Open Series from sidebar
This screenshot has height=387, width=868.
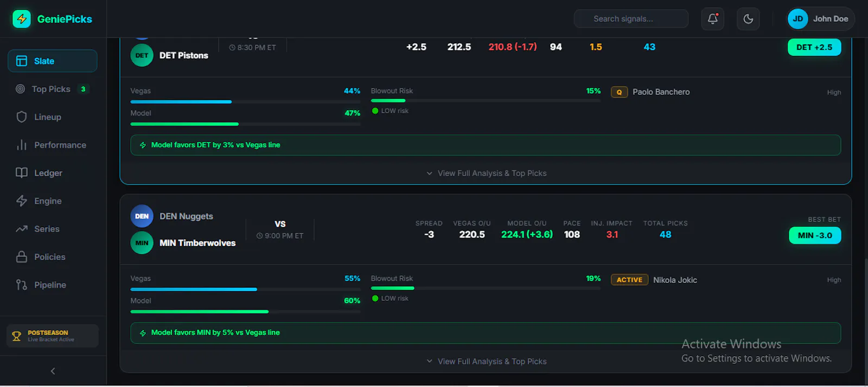click(53, 229)
